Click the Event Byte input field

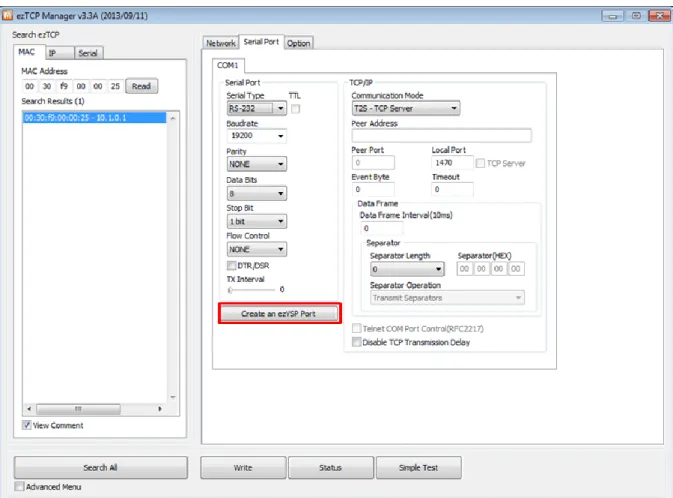(x=373, y=189)
